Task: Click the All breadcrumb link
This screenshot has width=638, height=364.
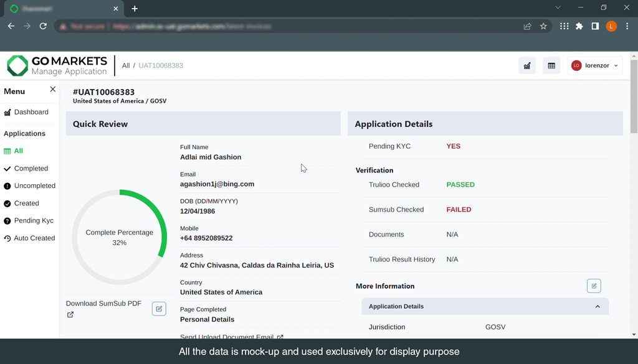Action: (x=126, y=65)
